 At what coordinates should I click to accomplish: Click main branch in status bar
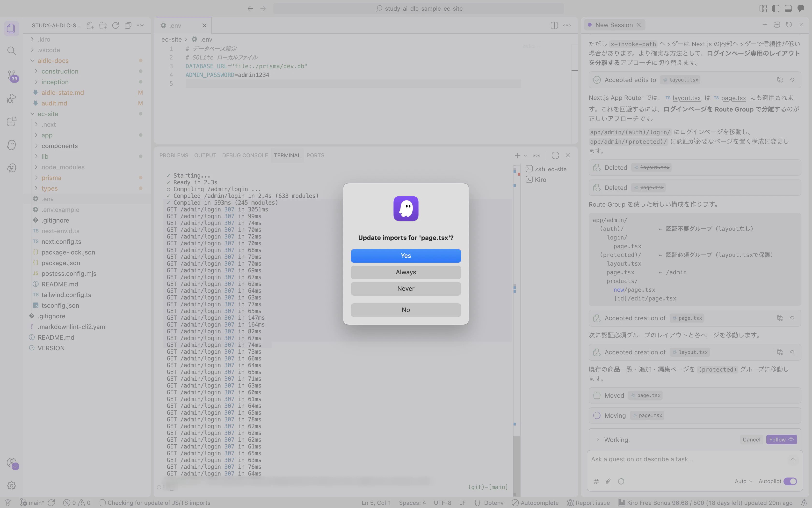point(32,503)
